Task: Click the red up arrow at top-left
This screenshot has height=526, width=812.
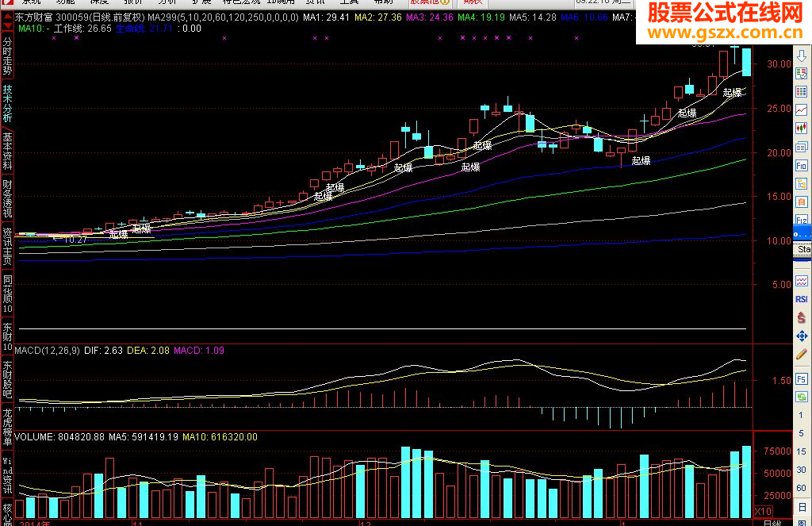Action: 7,16
